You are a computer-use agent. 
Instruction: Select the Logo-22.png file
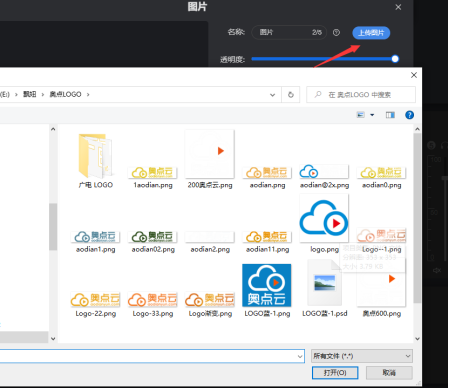[x=96, y=304]
